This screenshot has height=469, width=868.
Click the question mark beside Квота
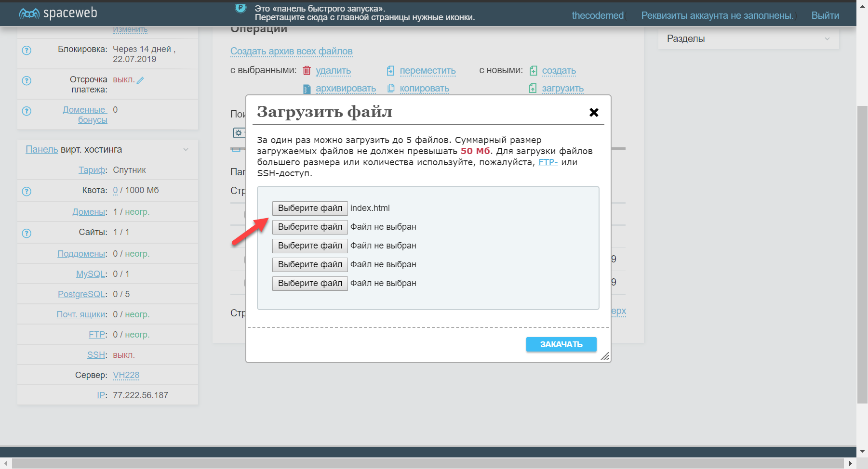pos(27,191)
